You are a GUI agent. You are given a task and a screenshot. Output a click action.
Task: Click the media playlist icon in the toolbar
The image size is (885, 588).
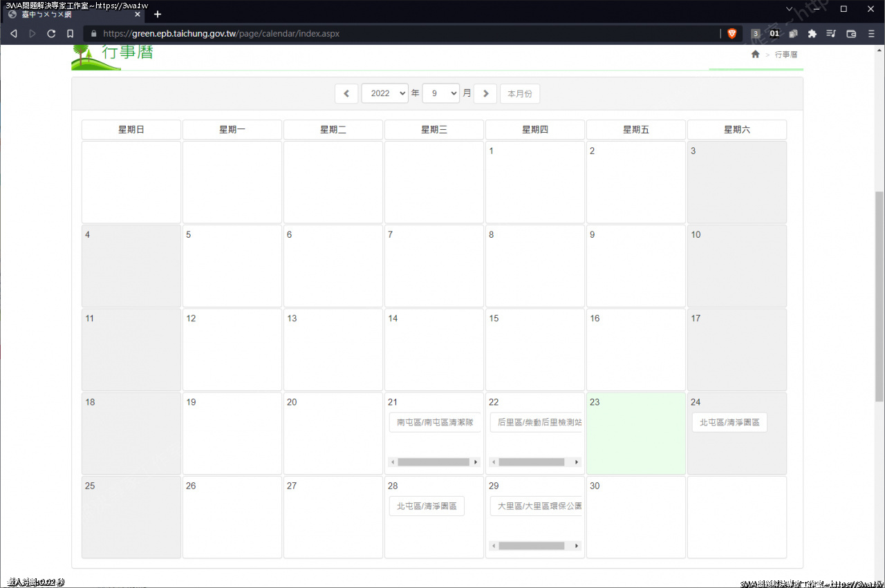pos(832,33)
